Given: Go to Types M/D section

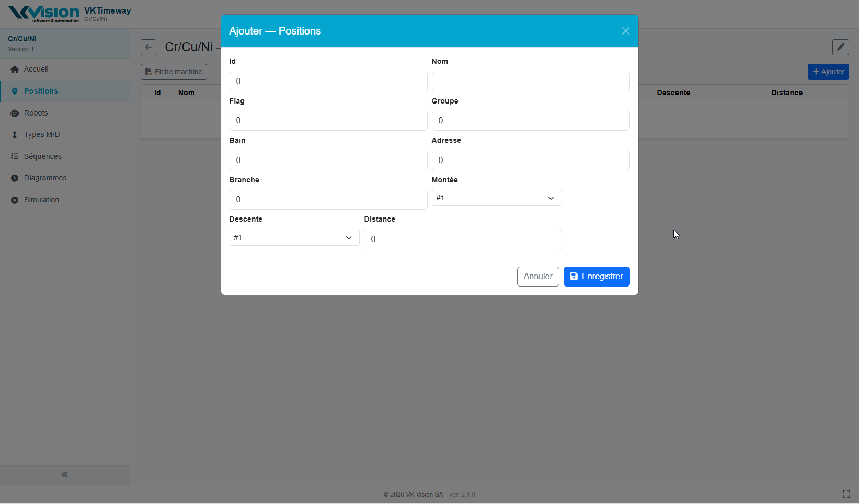Looking at the screenshot, I should (42, 134).
